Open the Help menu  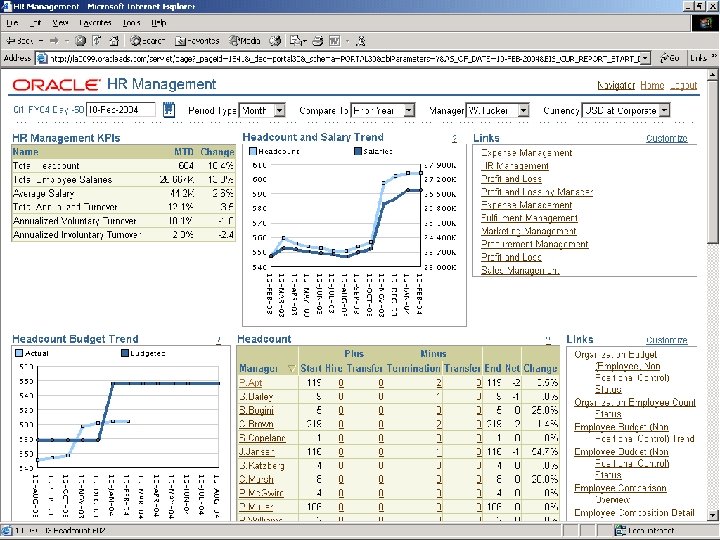(158, 22)
